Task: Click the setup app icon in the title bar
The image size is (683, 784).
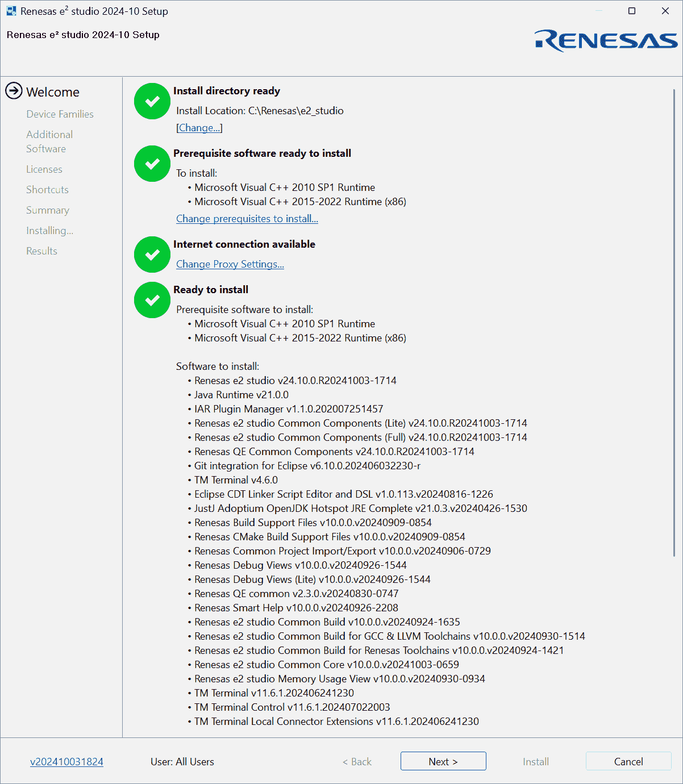Action: 11,11
